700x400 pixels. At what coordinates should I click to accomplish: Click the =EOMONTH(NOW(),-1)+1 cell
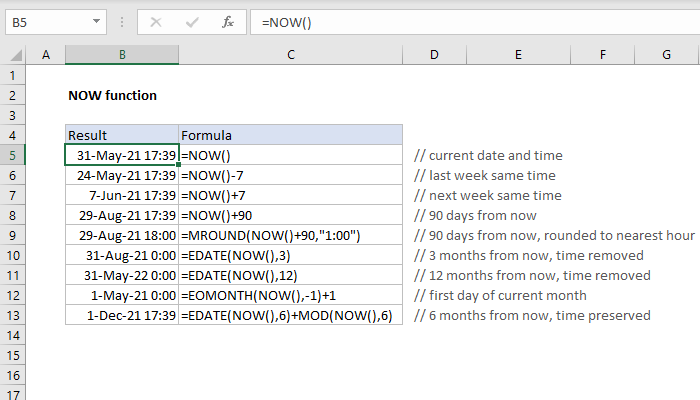tap(291, 296)
